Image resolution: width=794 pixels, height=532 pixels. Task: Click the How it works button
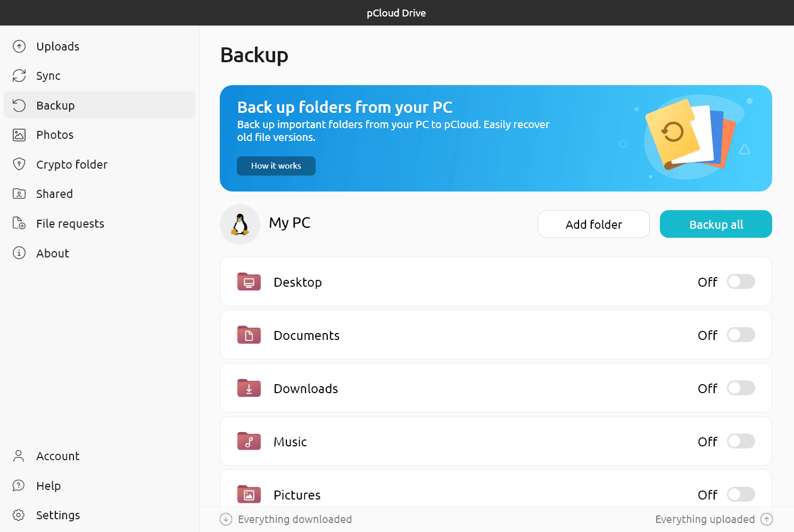click(276, 166)
